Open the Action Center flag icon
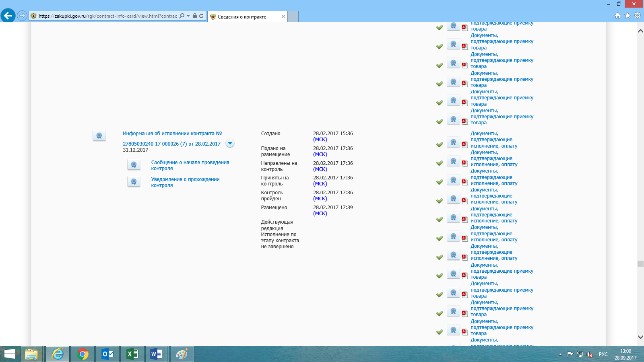This screenshot has width=644, height=362. pyautogui.click(x=570, y=354)
